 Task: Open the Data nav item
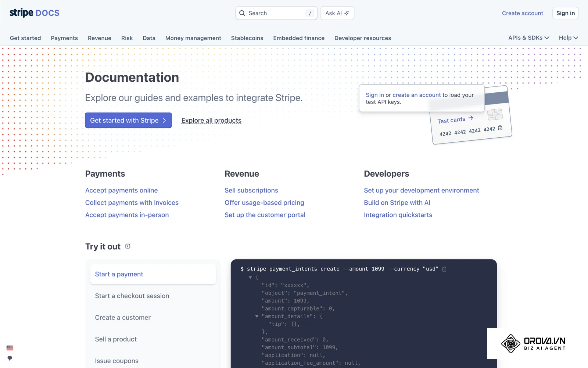tap(149, 38)
